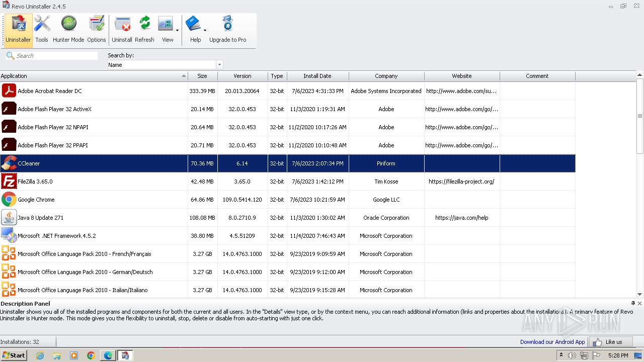Expand the View dropdown arrow
Screen dimensions: 644x362
177,30
